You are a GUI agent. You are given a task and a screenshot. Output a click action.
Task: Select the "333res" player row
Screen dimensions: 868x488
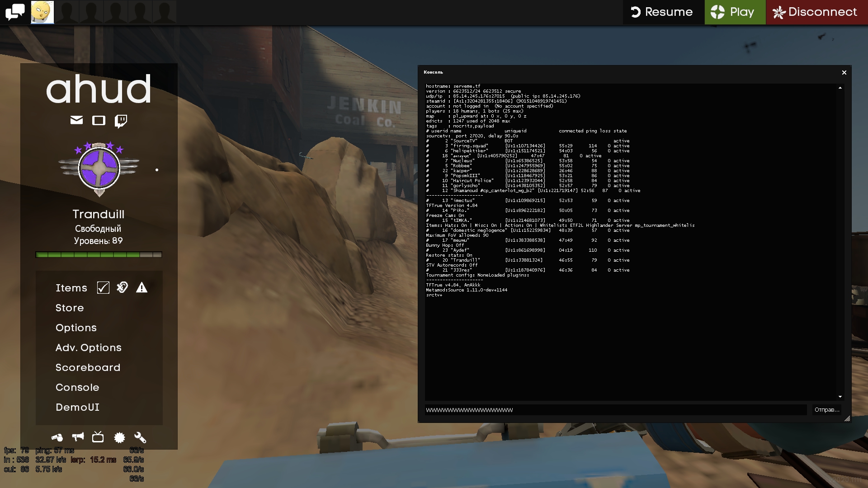tap(528, 270)
